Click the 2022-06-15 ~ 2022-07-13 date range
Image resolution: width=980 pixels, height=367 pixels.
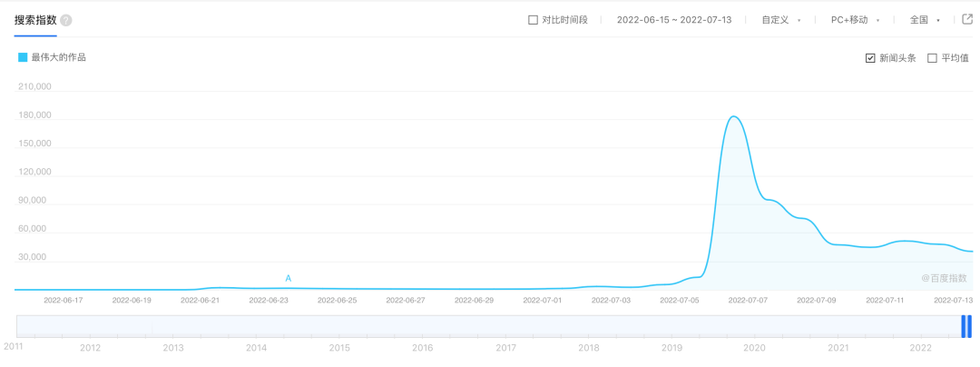[x=673, y=20]
